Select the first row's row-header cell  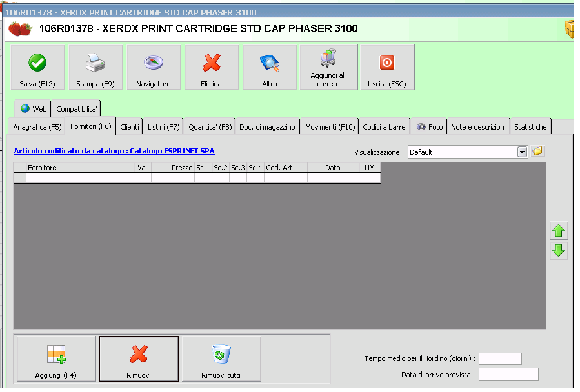point(19,178)
